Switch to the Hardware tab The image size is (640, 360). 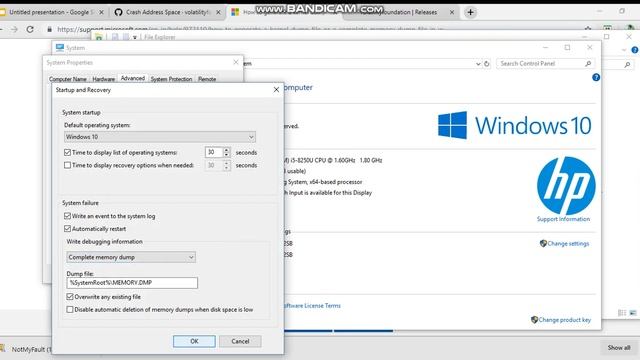(x=103, y=79)
